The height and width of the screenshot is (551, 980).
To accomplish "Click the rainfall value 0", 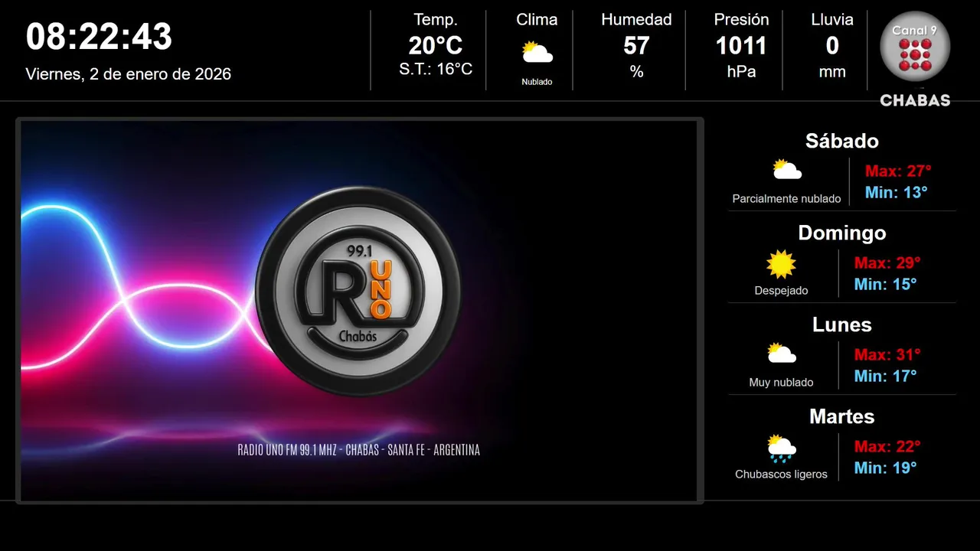I will 832,46.
